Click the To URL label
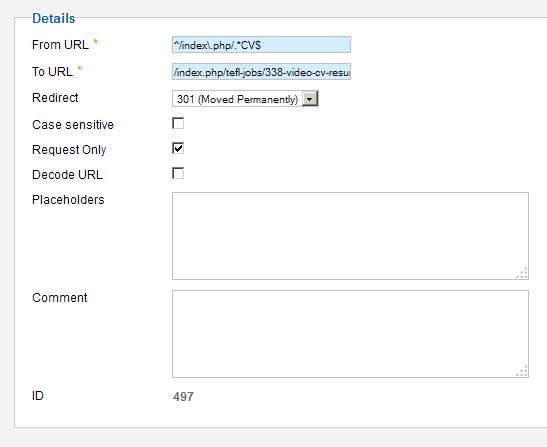Image resolution: width=547 pixels, height=447 pixels. click(x=52, y=72)
